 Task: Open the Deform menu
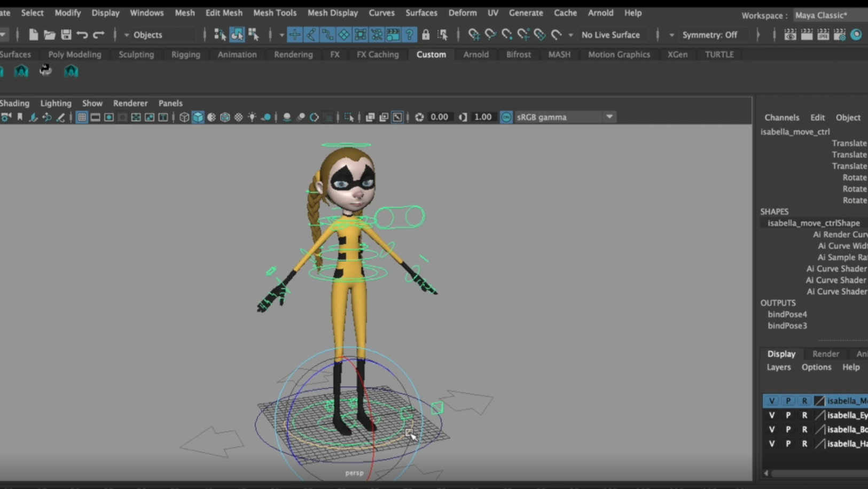[463, 13]
